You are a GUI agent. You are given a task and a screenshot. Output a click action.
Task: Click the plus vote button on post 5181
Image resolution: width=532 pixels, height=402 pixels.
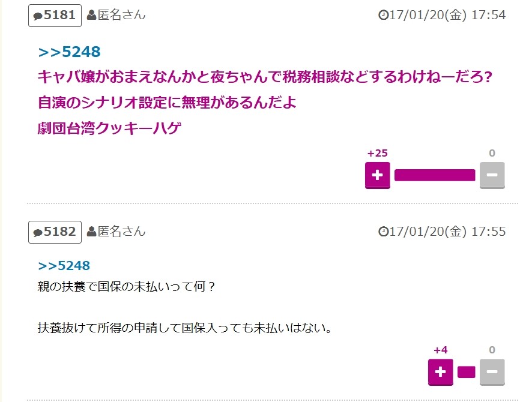(x=377, y=175)
